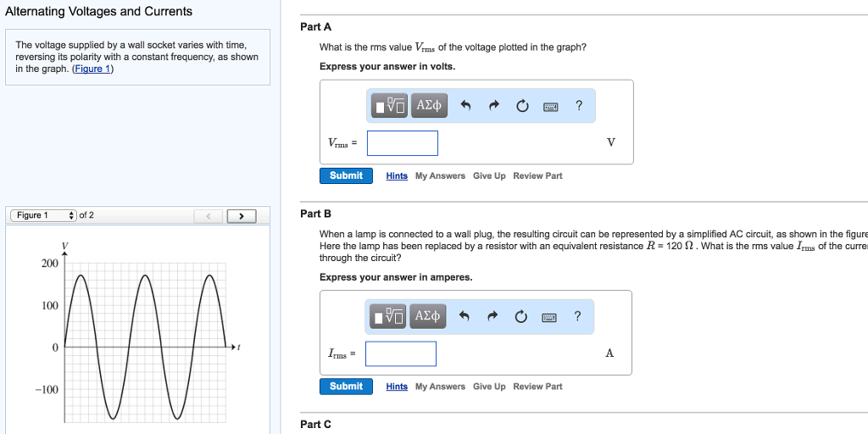Click the reset icon in Part A toolbar

[x=522, y=106]
